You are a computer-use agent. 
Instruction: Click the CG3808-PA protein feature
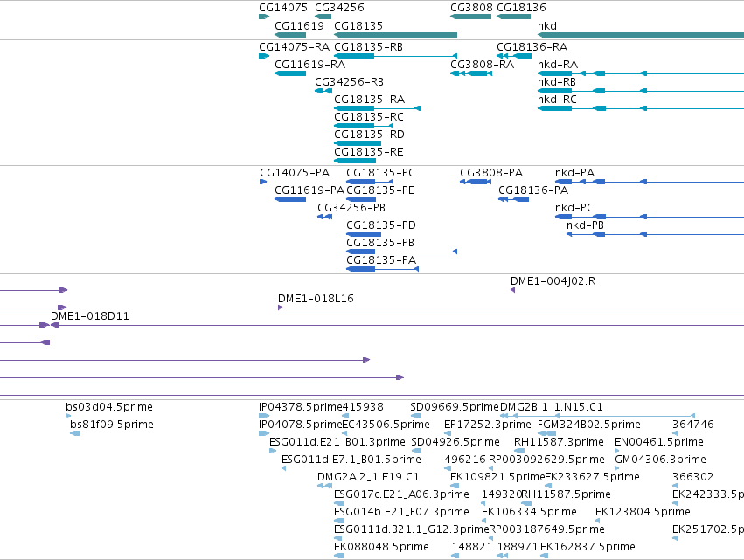click(x=476, y=182)
